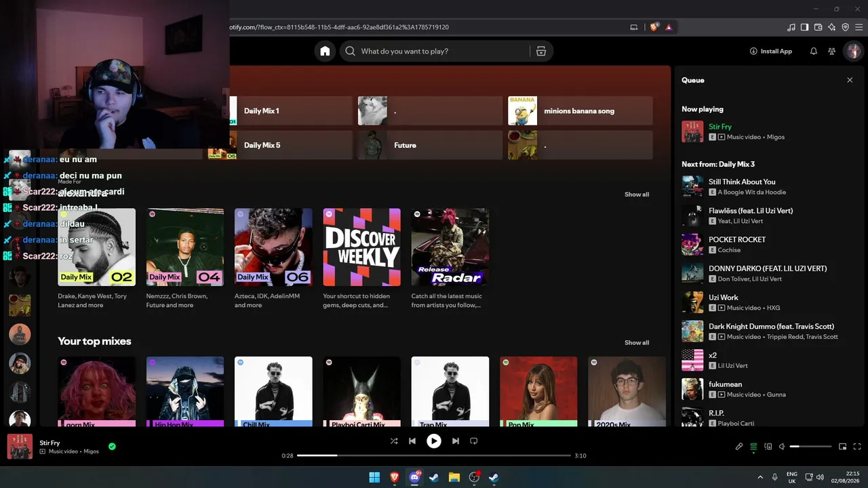Open Brave Wallet icon
Screen dimensions: 868x488
click(818, 27)
